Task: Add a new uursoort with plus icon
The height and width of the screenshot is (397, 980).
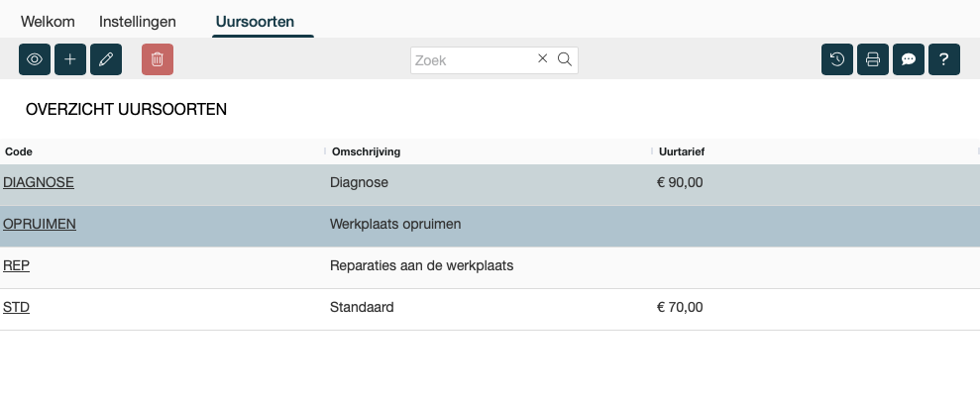Action: (x=70, y=59)
